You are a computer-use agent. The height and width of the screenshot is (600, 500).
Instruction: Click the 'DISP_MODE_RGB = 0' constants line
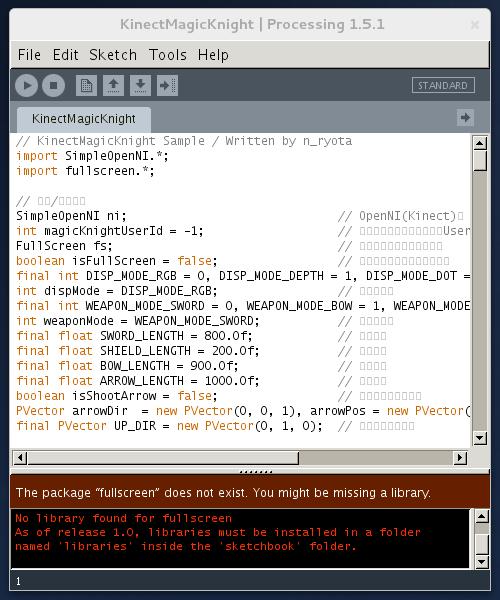point(243,276)
